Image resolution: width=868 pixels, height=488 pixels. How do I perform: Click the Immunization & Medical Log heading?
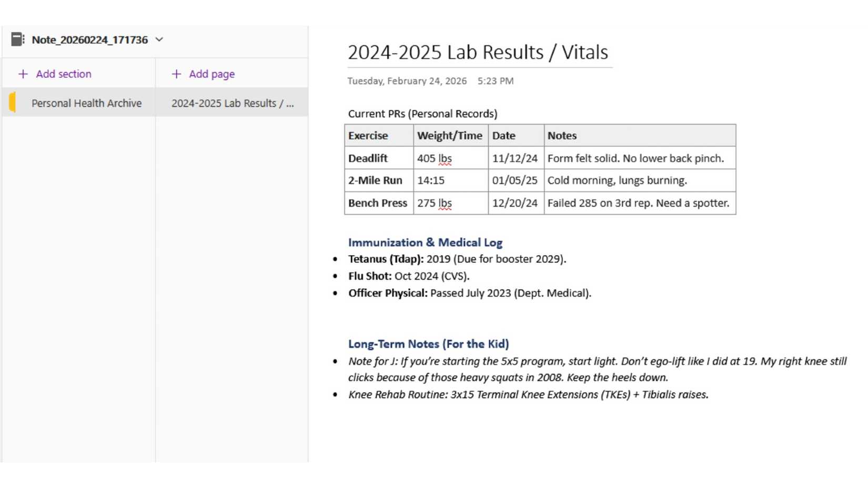tap(425, 242)
